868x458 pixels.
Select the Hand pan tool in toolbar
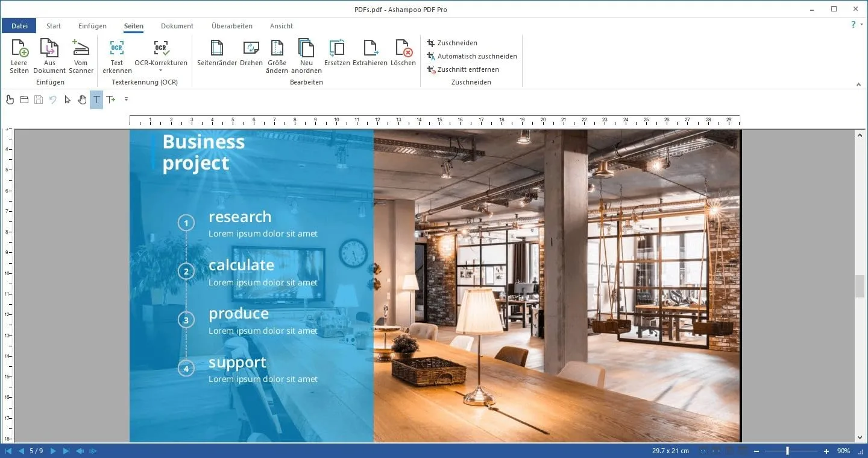[82, 100]
